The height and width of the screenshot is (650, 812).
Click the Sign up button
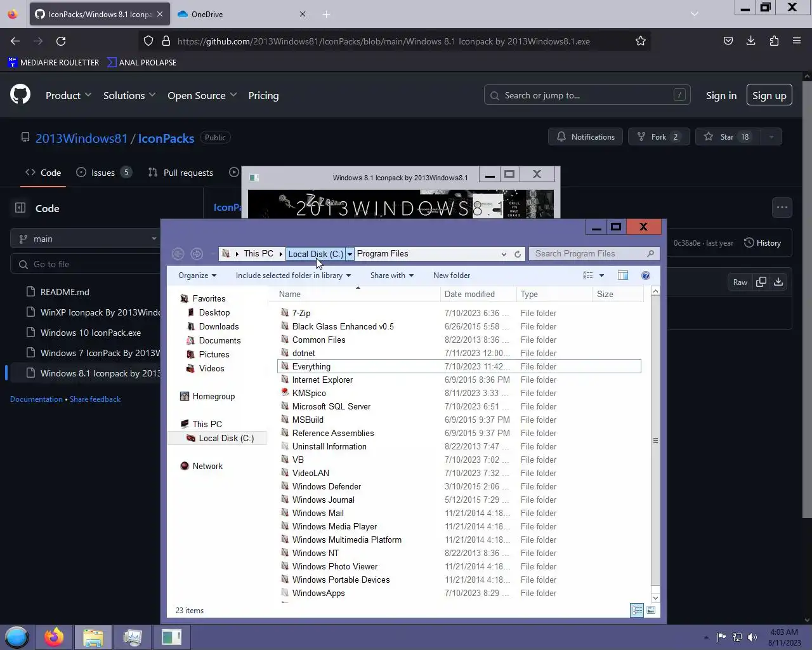coord(769,95)
